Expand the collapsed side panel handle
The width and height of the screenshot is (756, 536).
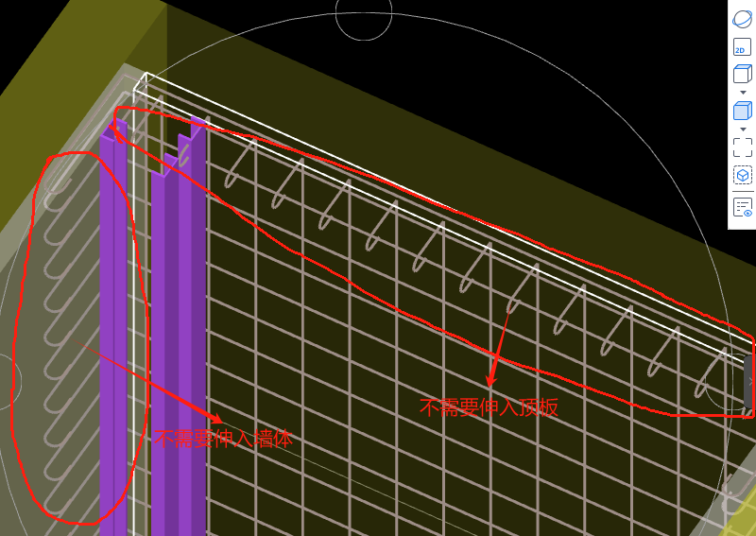(750, 381)
